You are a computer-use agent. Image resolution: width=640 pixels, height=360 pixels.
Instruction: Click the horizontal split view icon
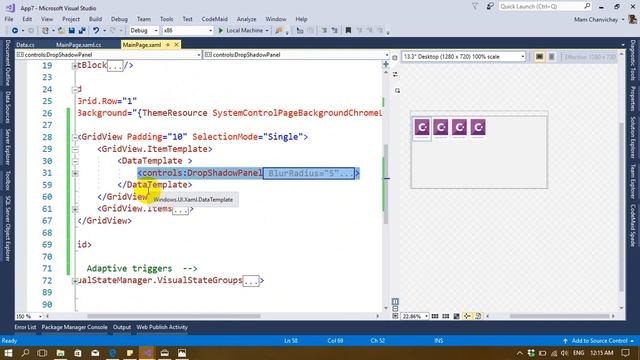click(395, 309)
